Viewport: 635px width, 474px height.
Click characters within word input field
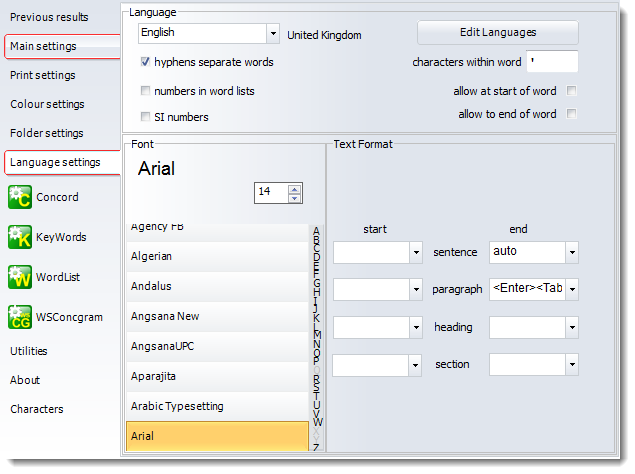pyautogui.click(x=552, y=62)
